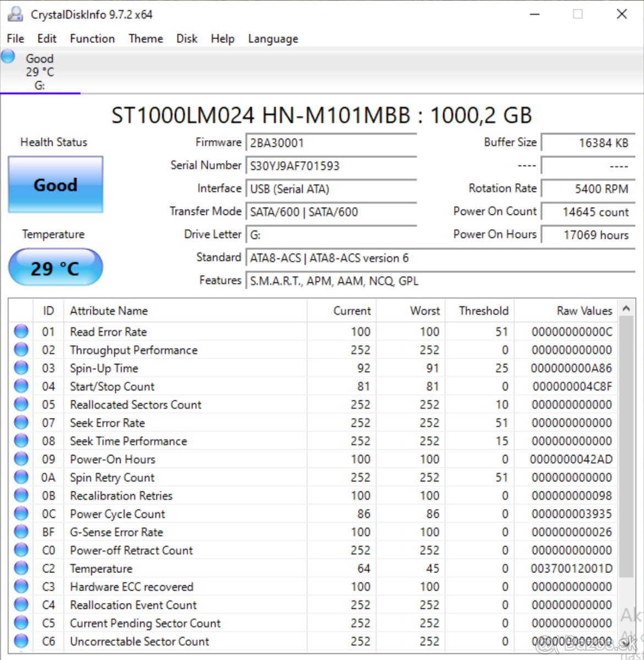Open the Help menu
This screenshot has width=644, height=660.
(x=222, y=38)
